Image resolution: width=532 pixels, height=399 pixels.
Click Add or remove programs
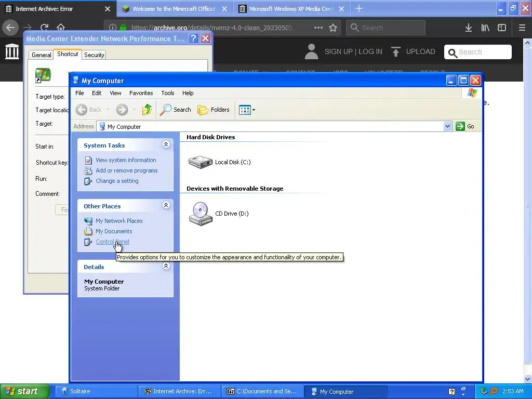coord(127,170)
